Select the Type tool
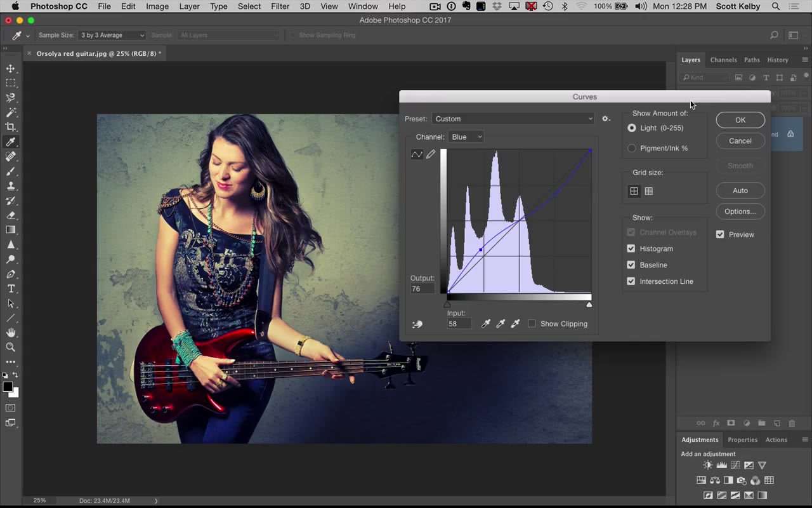 [11, 288]
